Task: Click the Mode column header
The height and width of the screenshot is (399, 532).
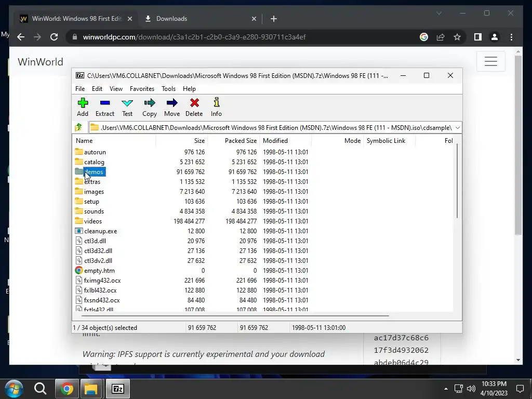Action: (x=337, y=140)
